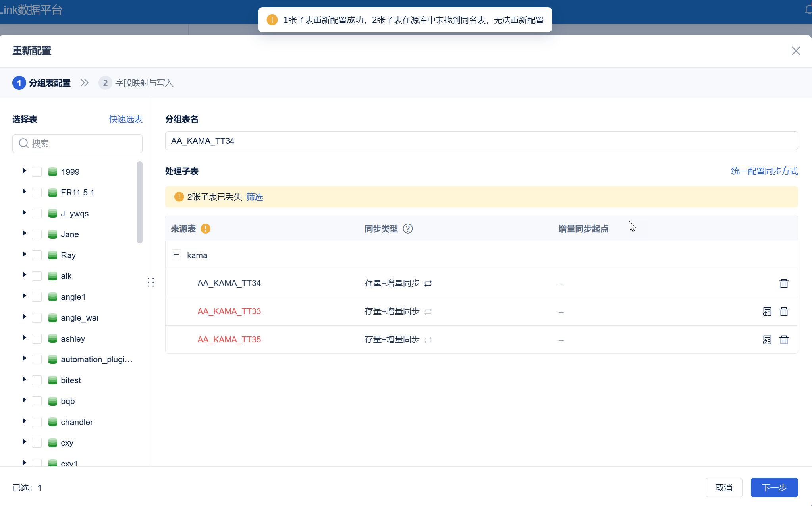812x506 pixels.
Task: Check the 1999 database checkbox
Action: 37,172
